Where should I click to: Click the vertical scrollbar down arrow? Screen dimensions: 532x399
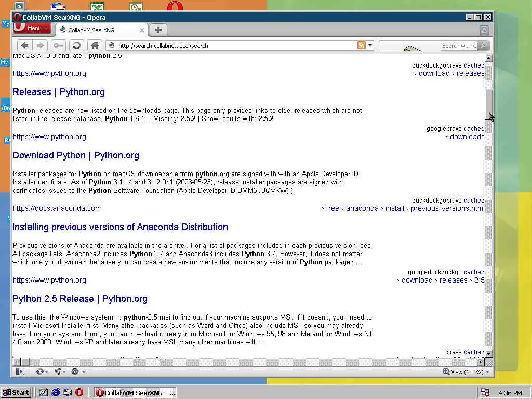click(488, 353)
